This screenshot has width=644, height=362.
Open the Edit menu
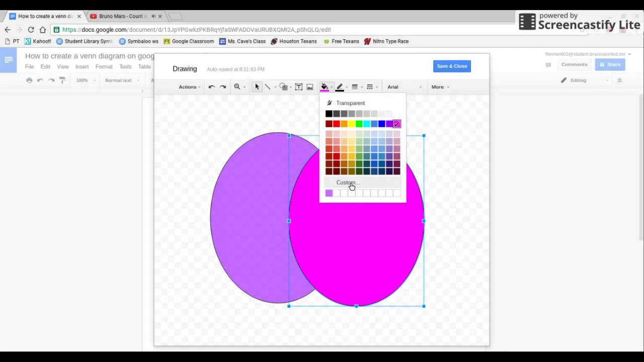(45, 66)
